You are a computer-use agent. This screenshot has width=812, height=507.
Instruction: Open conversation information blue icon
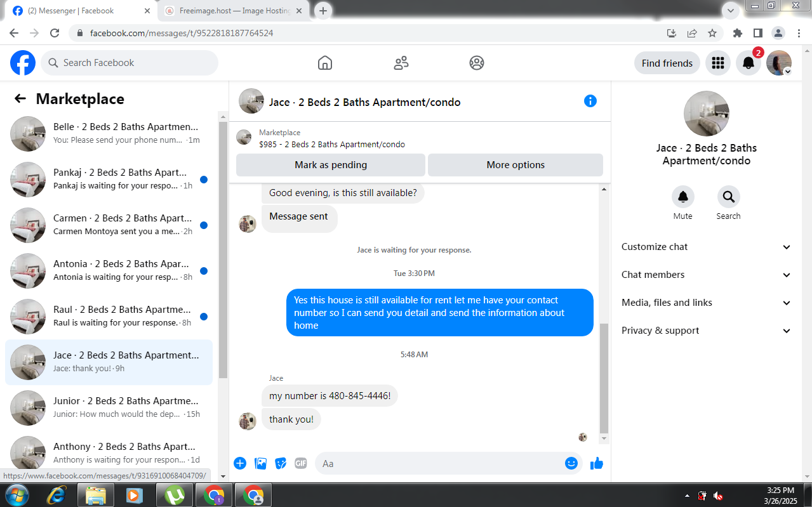[590, 101]
